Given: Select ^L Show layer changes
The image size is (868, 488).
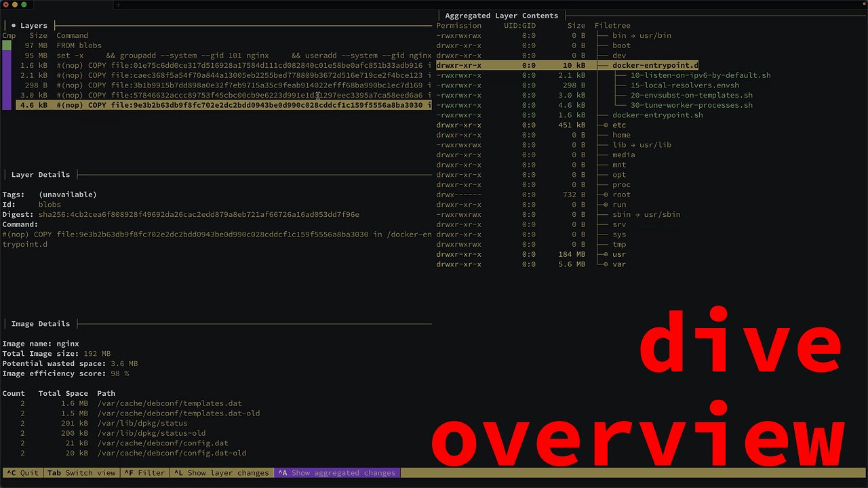Looking at the screenshot, I should pos(221,473).
